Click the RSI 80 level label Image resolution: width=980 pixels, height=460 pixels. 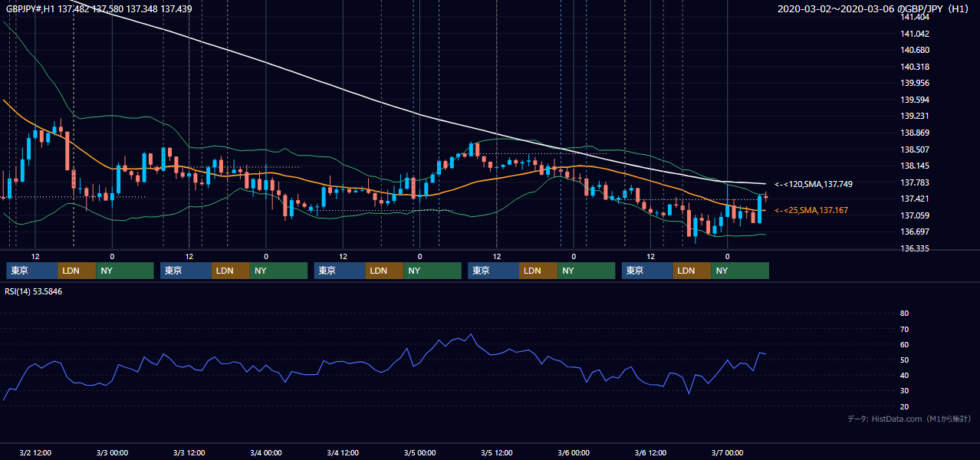904,314
